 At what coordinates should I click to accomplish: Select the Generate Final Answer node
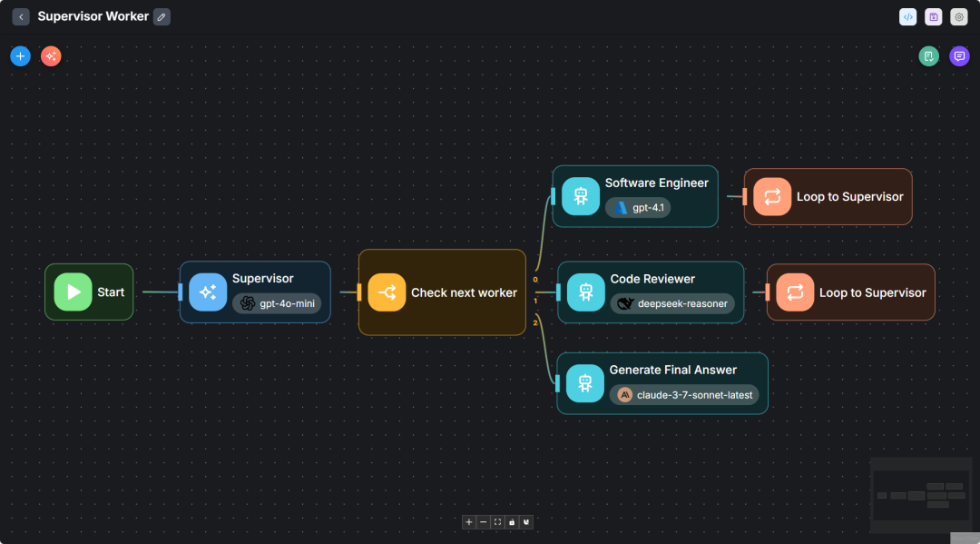[662, 383]
